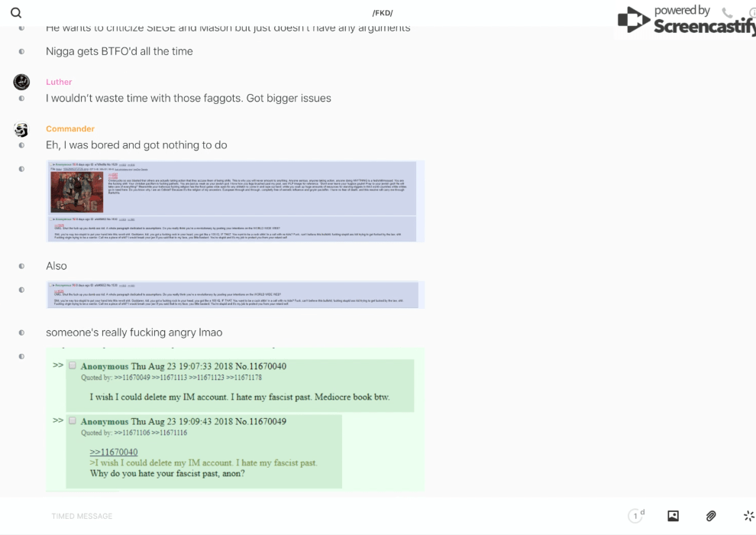Toggle the 1d timed message timer
This screenshot has height=535, width=756.
point(636,516)
